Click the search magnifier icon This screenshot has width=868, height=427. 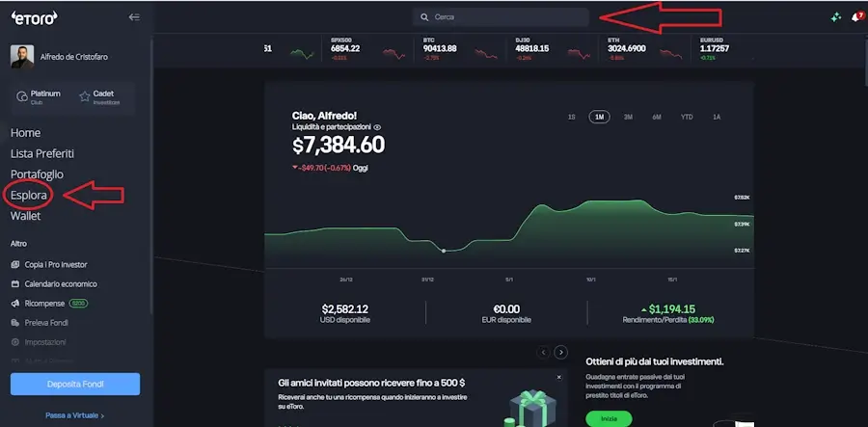click(x=424, y=17)
